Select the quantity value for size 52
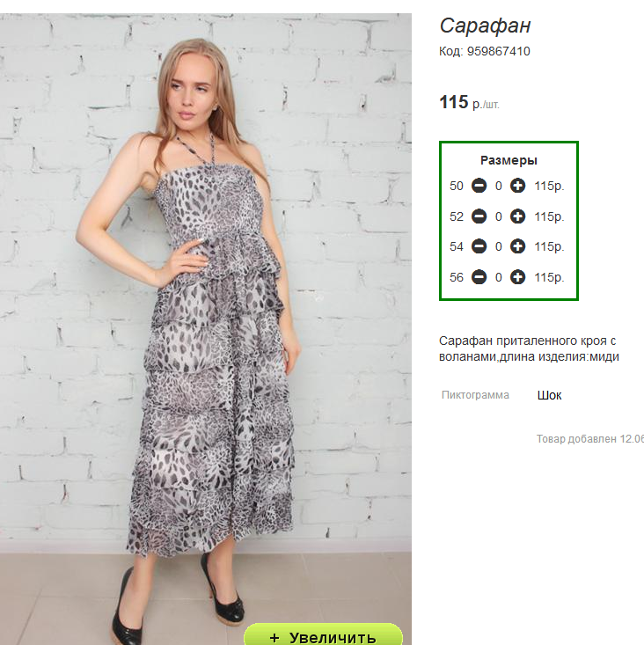The image size is (644, 645). pos(498,216)
